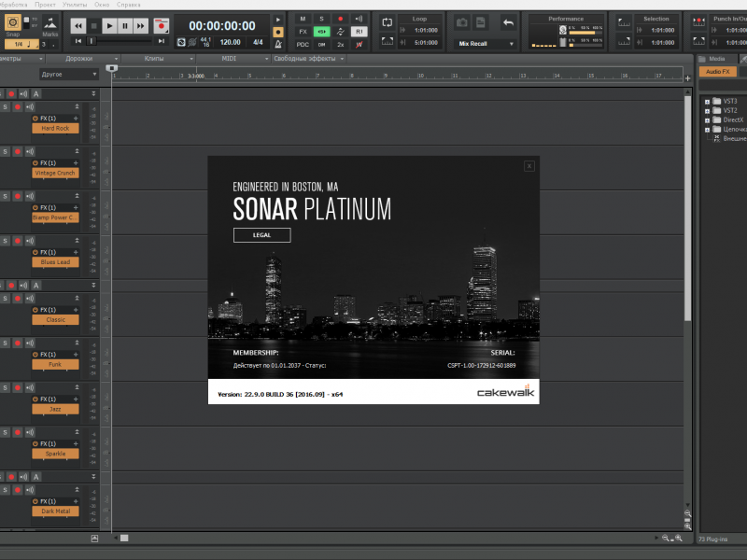The height and width of the screenshot is (560, 747).
Task: Expand the DirectX folder in the browser
Action: 708,120
